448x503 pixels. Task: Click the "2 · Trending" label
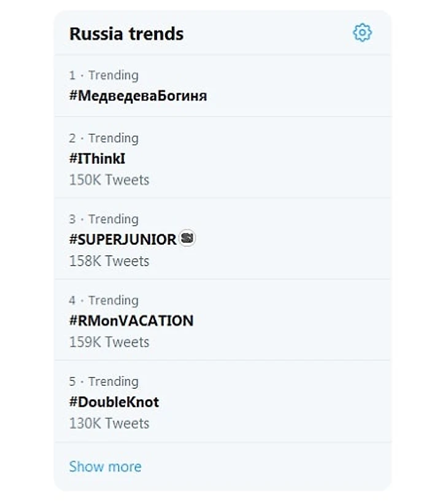[104, 138]
